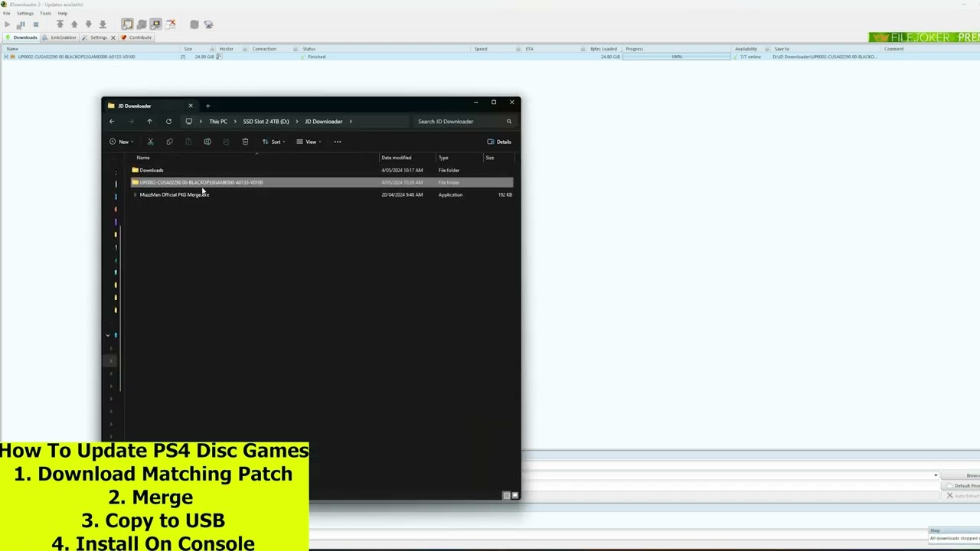Open the New dropdown in Explorer

point(121,142)
